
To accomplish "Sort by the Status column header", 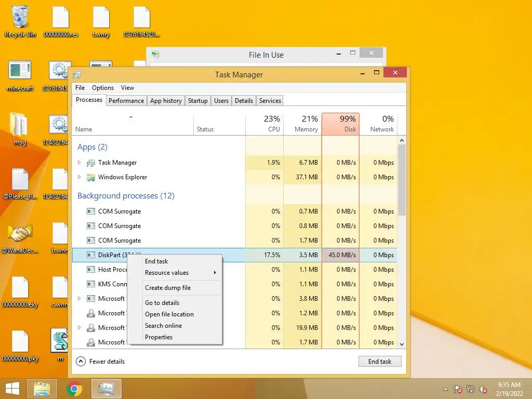I will (220, 124).
